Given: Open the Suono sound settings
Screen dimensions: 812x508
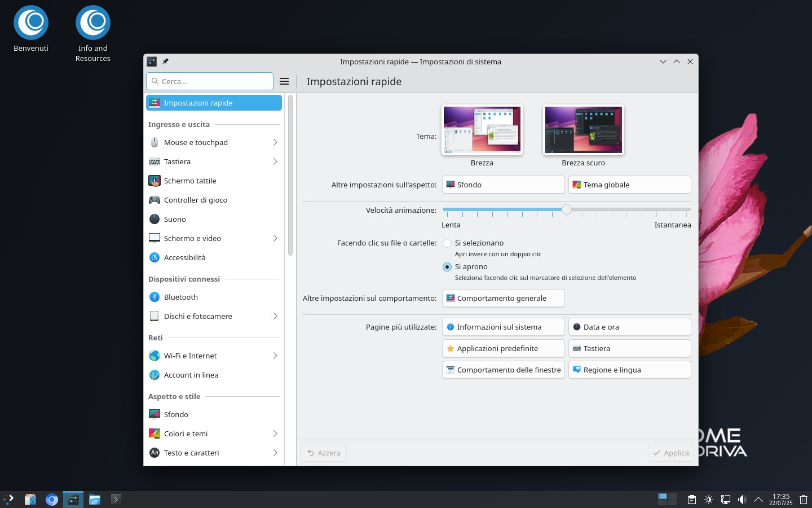Looking at the screenshot, I should point(175,219).
